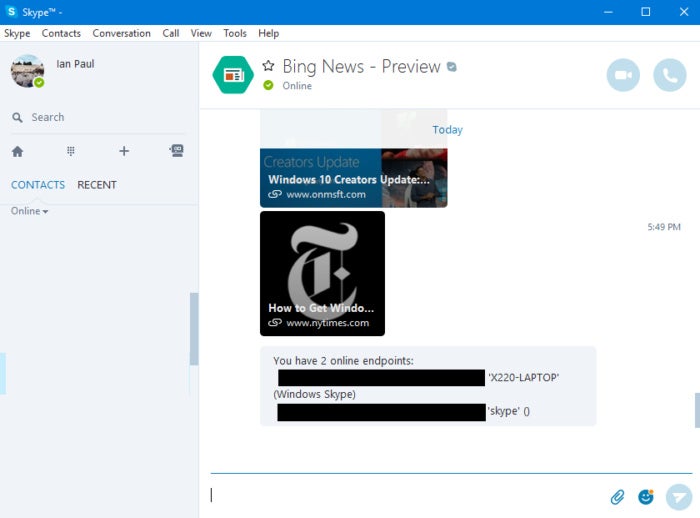Click the green Online status icon of Bing News
Image resolution: width=700 pixels, height=518 pixels.
click(268, 85)
